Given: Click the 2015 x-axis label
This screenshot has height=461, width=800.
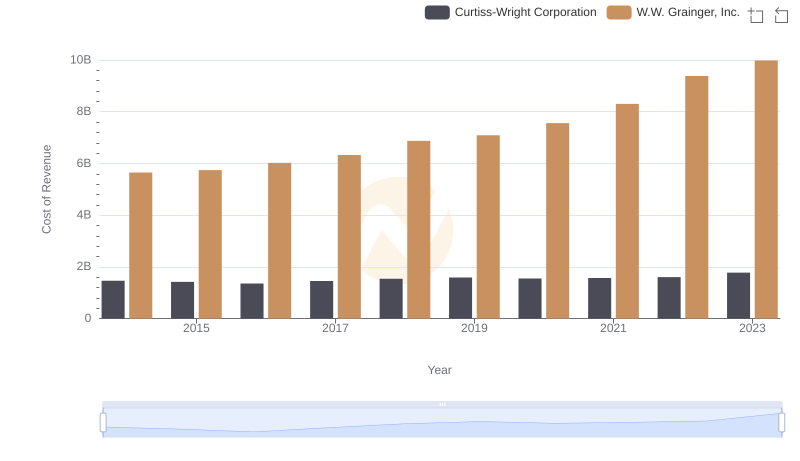Looking at the screenshot, I should click(196, 328).
